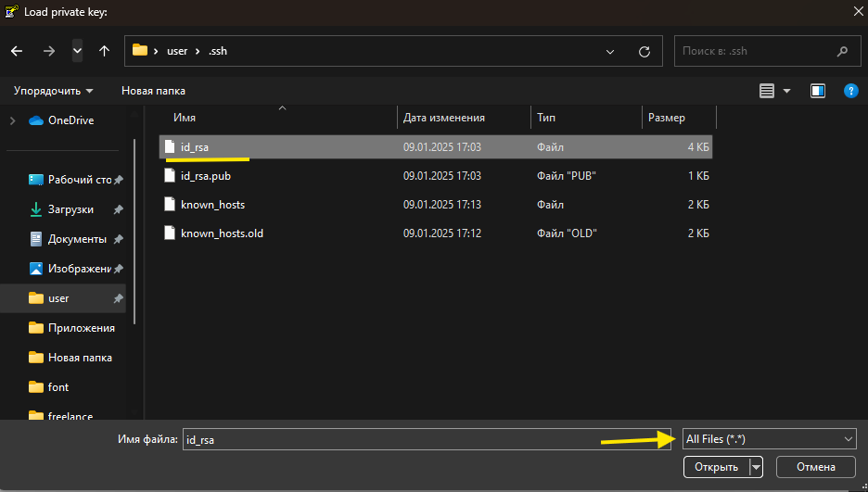
Task: Click the id_rsa.pub file icon
Action: pos(170,176)
